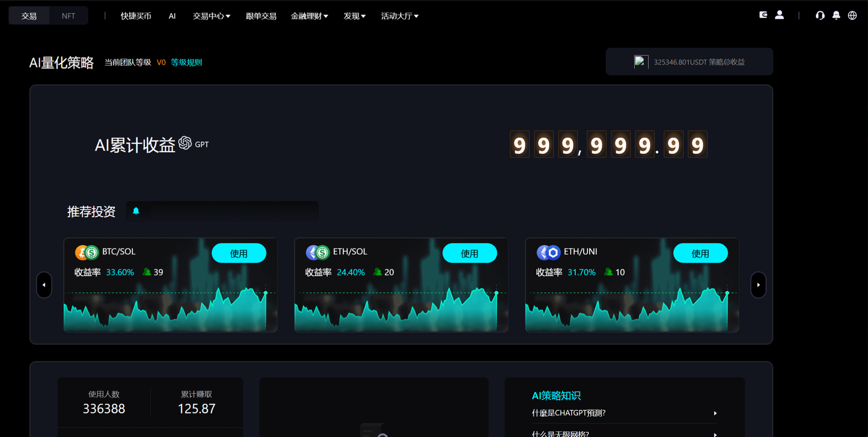Click the ETH/UNI coin pair icon
Screen dimensions: 868x437
[x=548, y=252]
